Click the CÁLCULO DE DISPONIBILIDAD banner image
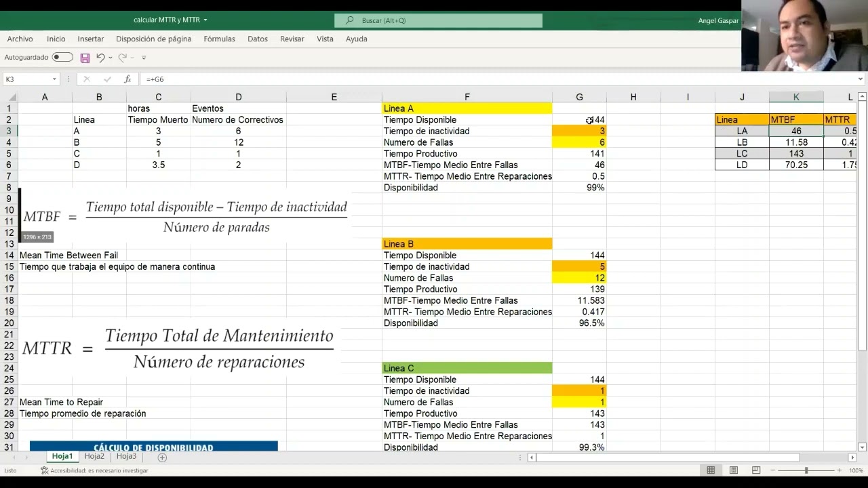The width and height of the screenshot is (868, 488). 154,447
